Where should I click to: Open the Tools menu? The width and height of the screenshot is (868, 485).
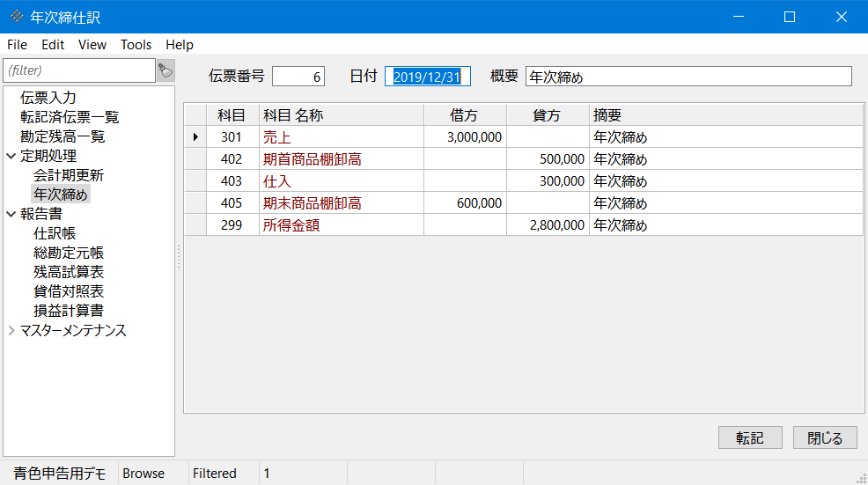pyautogui.click(x=136, y=45)
